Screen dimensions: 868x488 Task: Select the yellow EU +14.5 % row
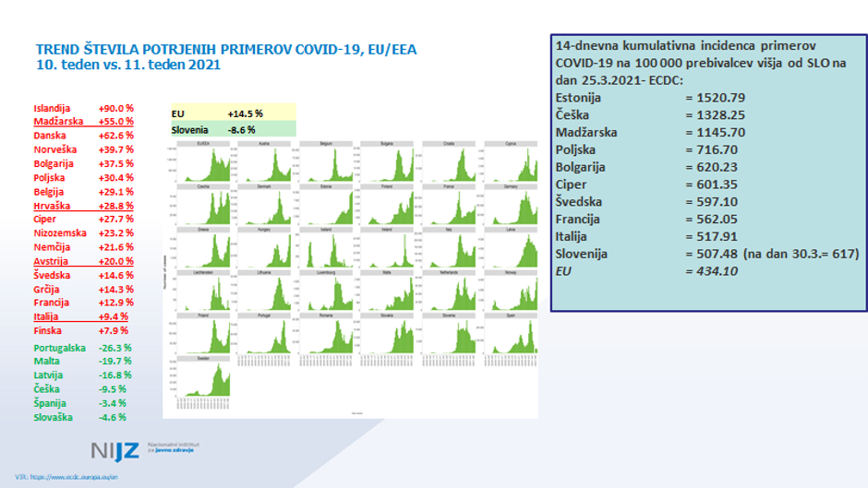tap(233, 112)
